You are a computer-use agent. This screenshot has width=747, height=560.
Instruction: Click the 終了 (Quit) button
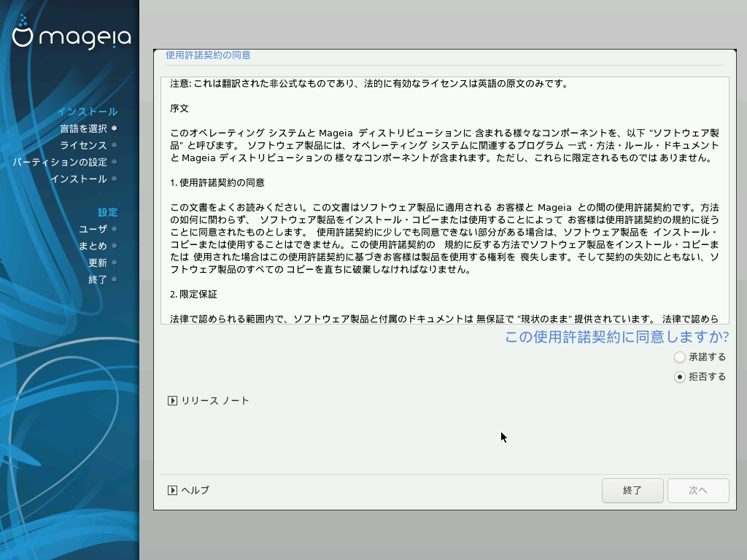(x=632, y=491)
